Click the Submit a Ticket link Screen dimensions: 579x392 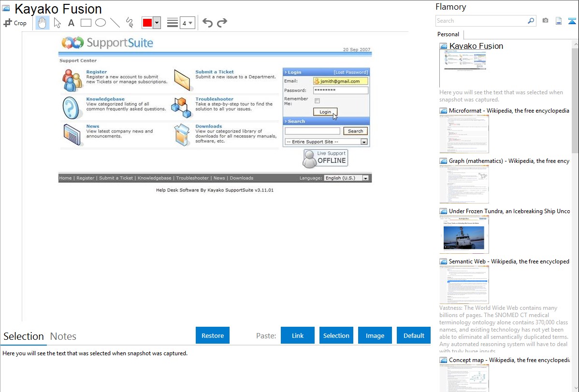[x=215, y=72]
